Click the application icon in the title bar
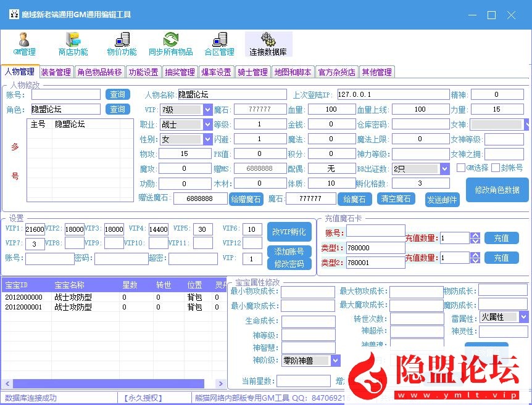Viewport: 532px width, 405px height. (x=14, y=14)
